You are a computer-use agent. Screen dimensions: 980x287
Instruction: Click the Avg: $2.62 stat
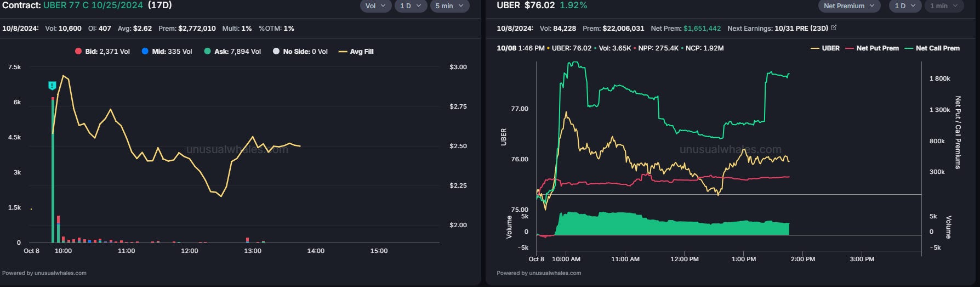pos(135,28)
